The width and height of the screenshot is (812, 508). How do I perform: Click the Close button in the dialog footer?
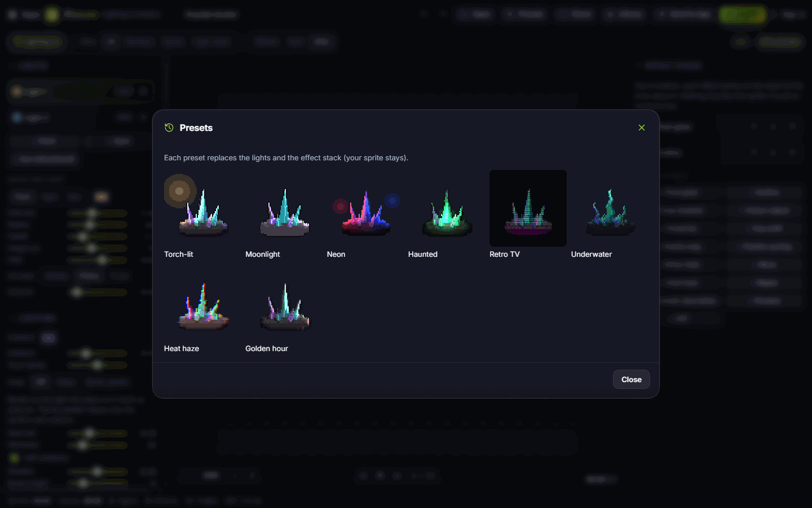click(x=632, y=379)
